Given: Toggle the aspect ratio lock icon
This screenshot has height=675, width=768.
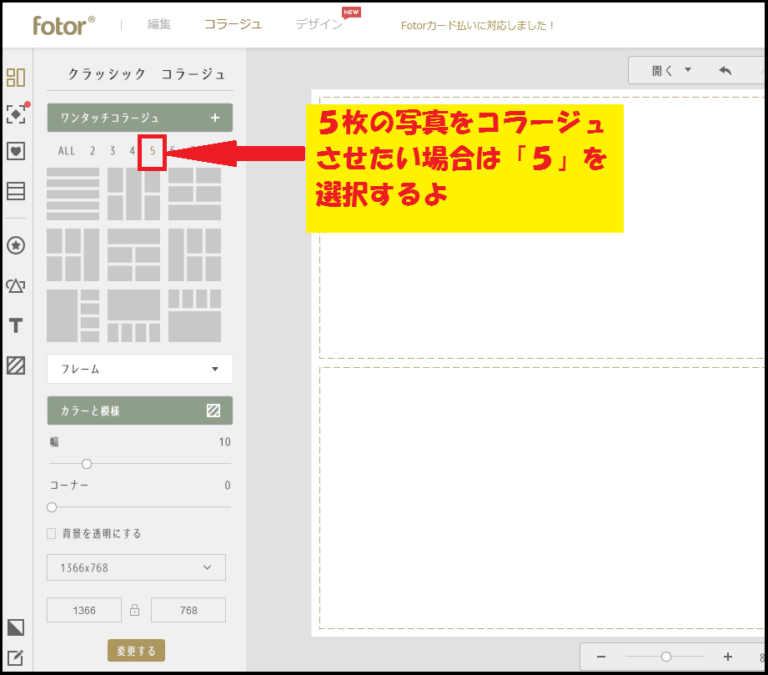Looking at the screenshot, I should coord(133,610).
